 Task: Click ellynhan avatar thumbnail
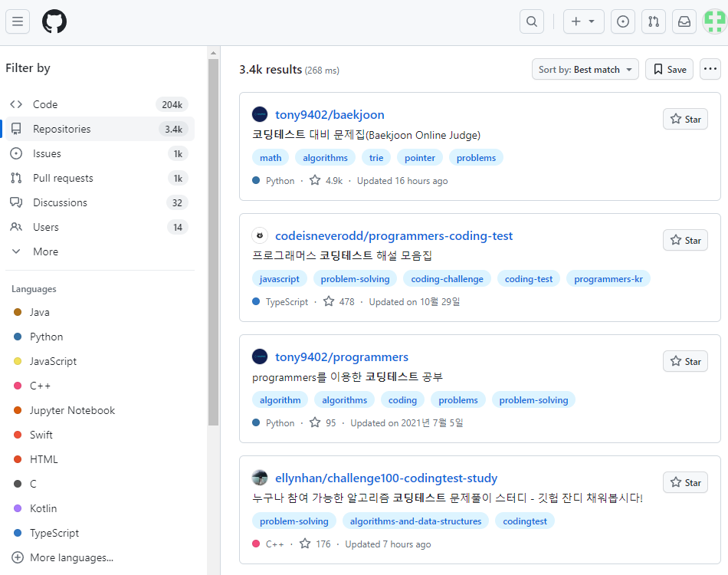click(x=260, y=478)
